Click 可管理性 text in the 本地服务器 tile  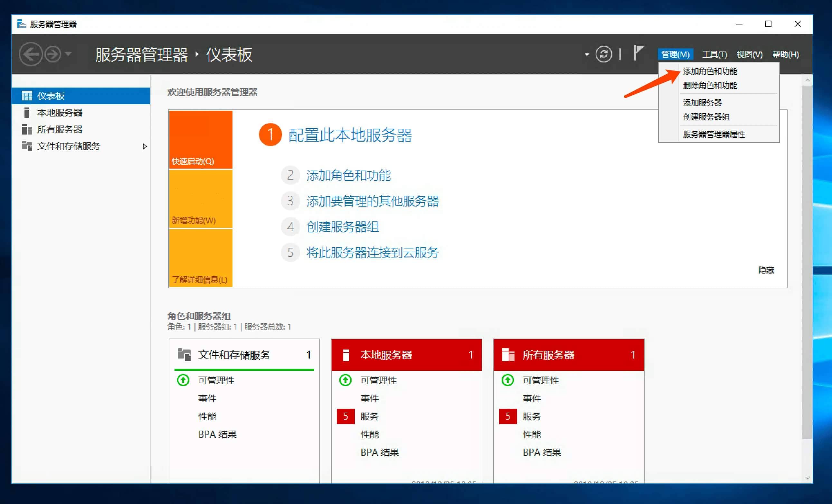[x=379, y=380]
